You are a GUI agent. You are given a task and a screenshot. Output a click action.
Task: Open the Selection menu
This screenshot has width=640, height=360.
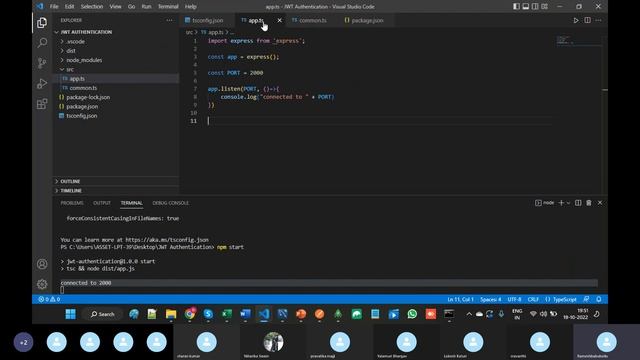click(92, 7)
